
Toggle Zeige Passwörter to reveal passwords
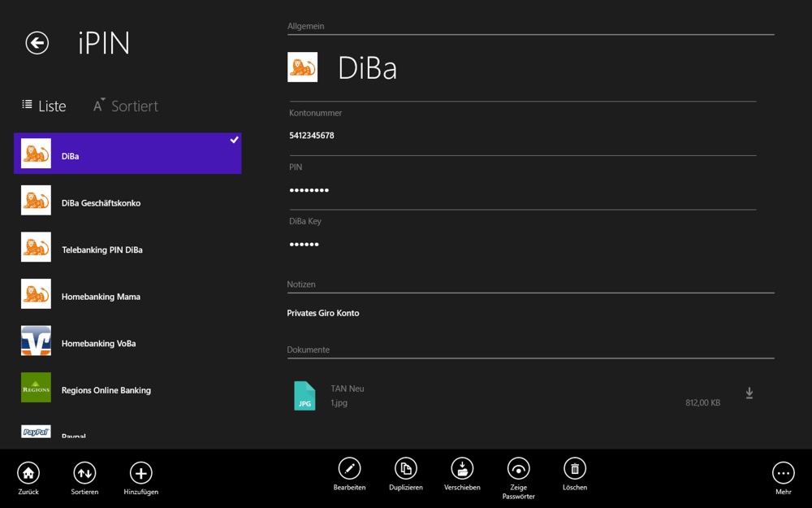(518, 469)
